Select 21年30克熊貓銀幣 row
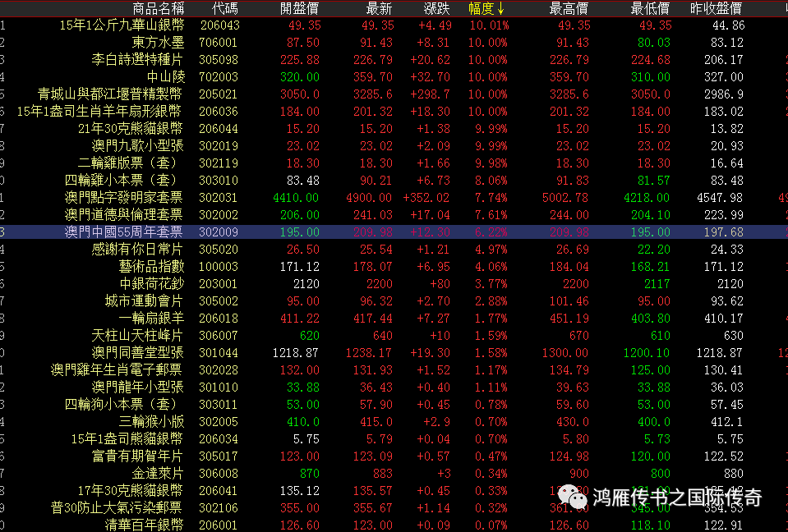The width and height of the screenshot is (788, 532). (x=394, y=129)
